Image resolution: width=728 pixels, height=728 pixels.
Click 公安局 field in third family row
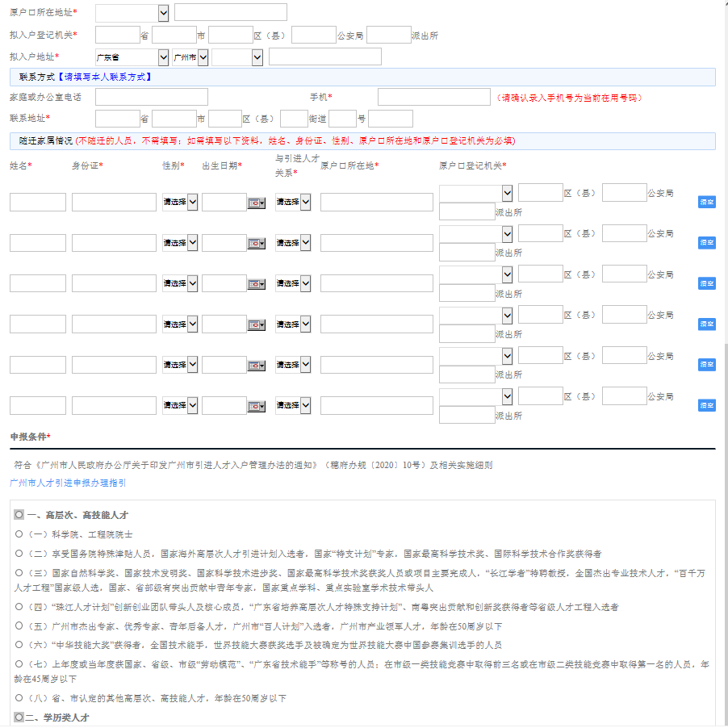pos(625,274)
